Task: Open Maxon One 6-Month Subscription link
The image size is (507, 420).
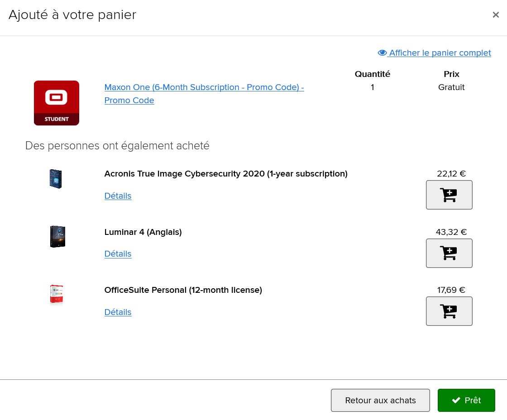Action: coord(204,94)
